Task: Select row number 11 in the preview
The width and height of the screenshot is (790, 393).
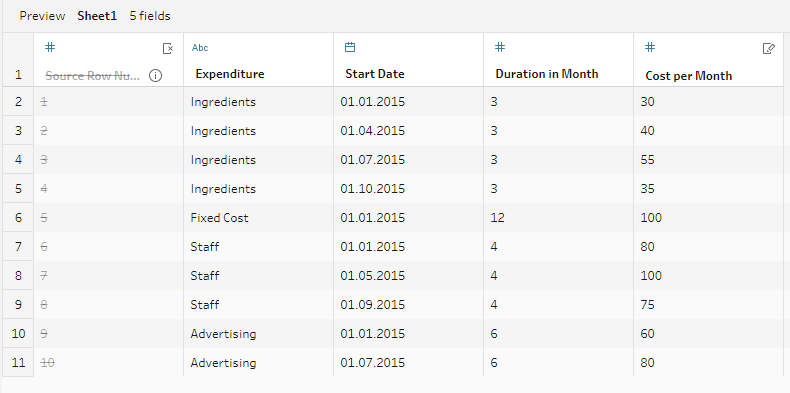Action: click(x=18, y=363)
